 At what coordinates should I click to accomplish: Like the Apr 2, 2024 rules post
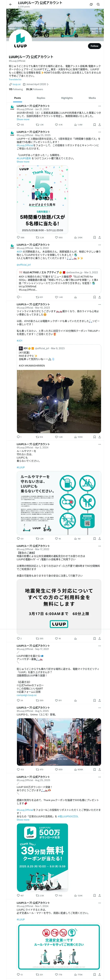coord(57,539)
